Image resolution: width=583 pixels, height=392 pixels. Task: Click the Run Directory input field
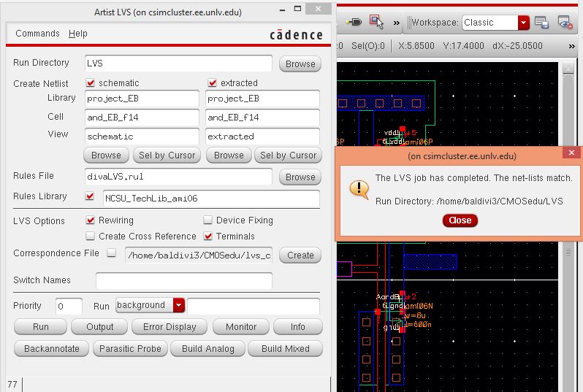point(178,64)
